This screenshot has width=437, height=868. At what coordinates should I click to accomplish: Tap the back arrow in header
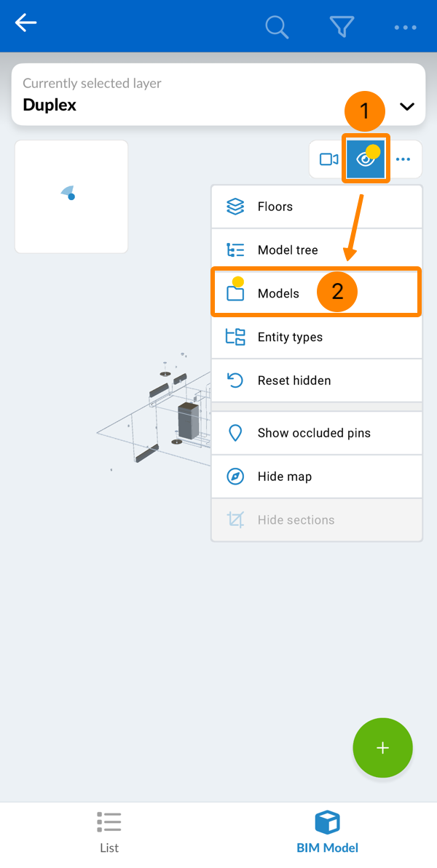point(26,24)
